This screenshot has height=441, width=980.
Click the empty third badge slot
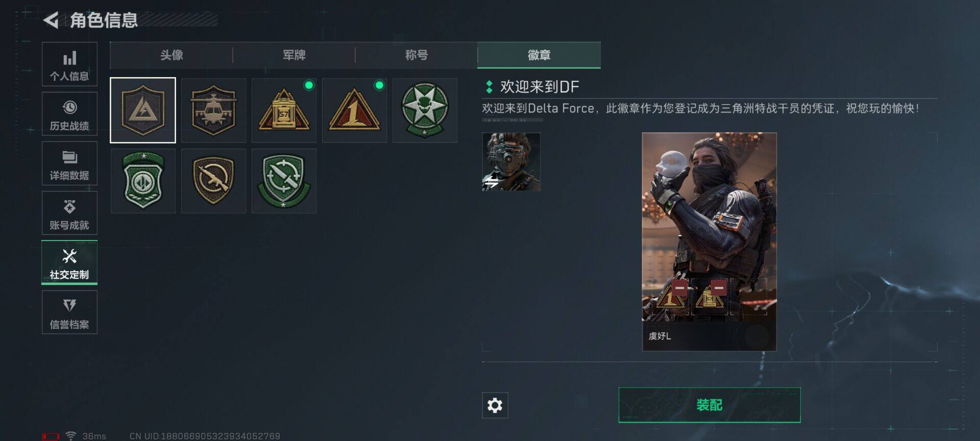(x=748, y=297)
